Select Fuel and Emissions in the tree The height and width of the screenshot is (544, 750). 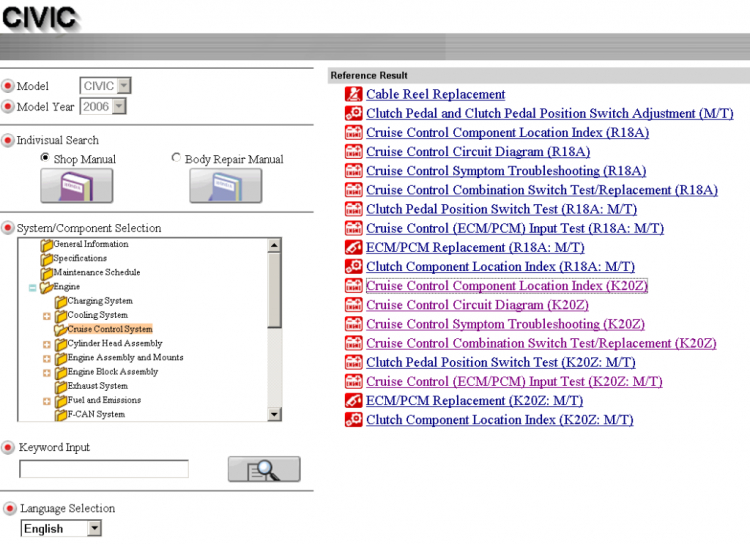pos(104,400)
